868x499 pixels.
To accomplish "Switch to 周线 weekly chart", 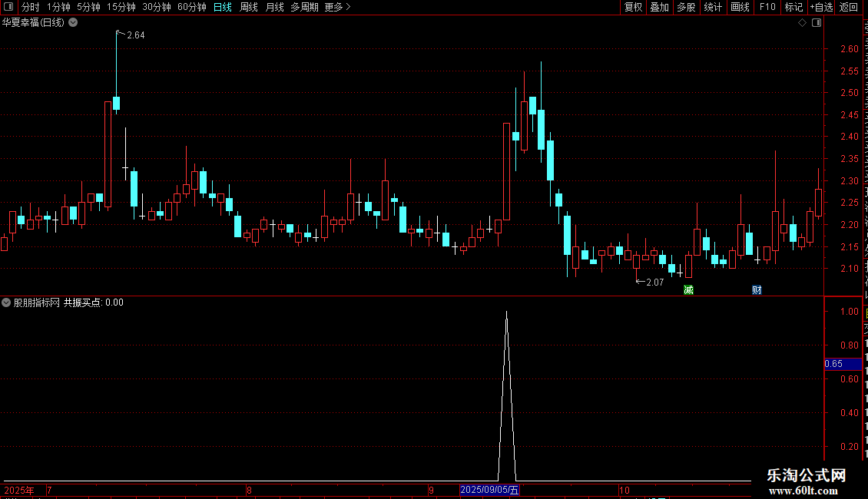I will tap(249, 7).
